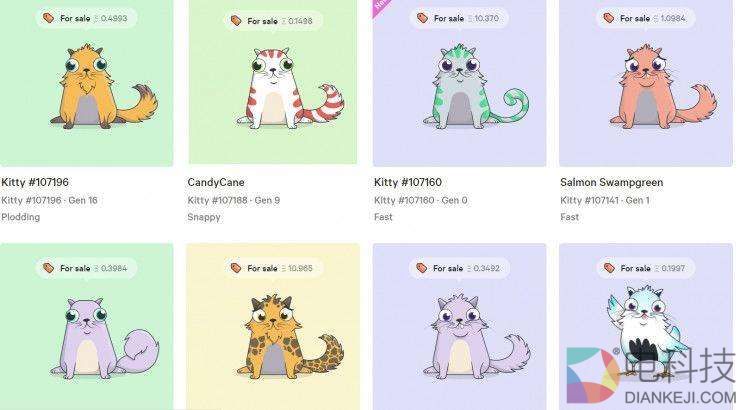Open the green spotted Kitty #107160 image
Image resolution: width=740 pixels, height=410 pixels.
[476, 86]
